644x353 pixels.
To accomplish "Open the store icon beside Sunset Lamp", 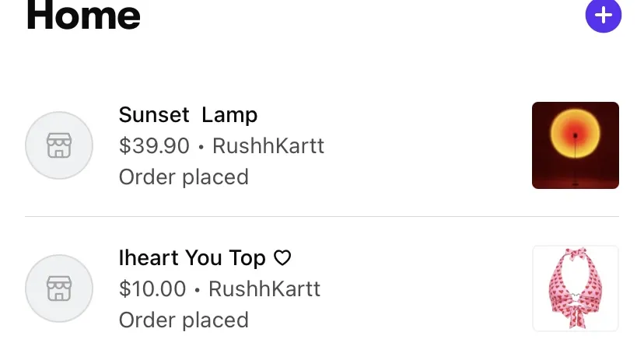I will (59, 145).
